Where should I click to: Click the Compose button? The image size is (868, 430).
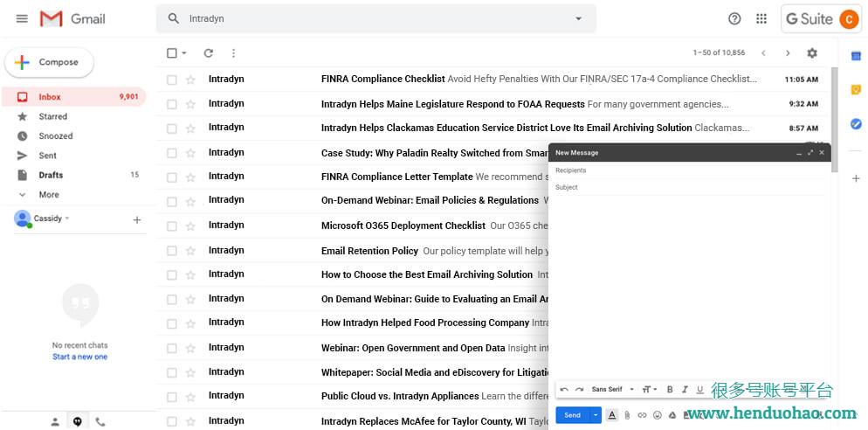49,63
